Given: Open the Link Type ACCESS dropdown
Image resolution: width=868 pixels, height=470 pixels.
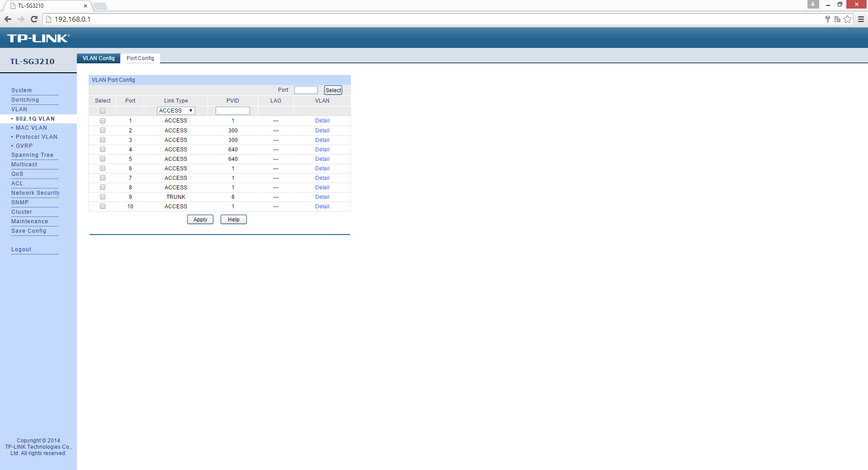Looking at the screenshot, I should (x=176, y=111).
